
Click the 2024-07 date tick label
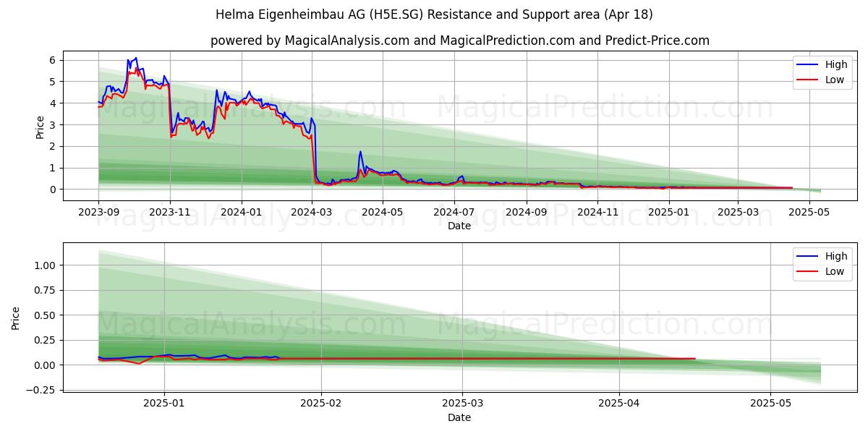click(454, 212)
